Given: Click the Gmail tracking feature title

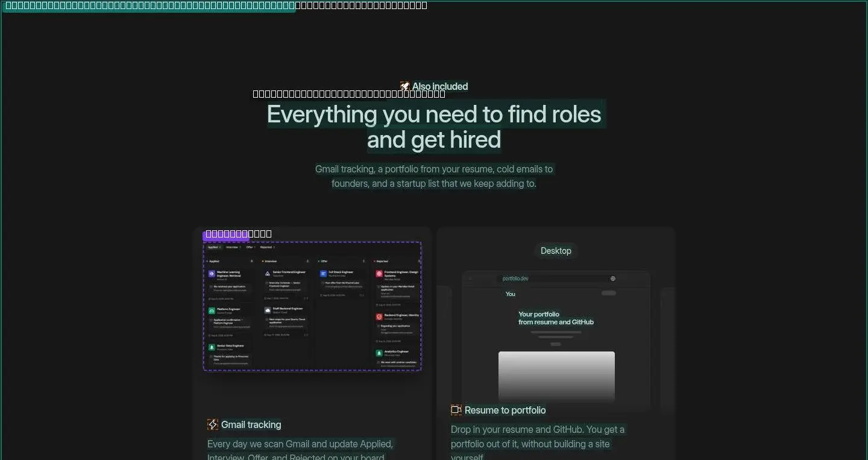Looking at the screenshot, I should point(251,424).
